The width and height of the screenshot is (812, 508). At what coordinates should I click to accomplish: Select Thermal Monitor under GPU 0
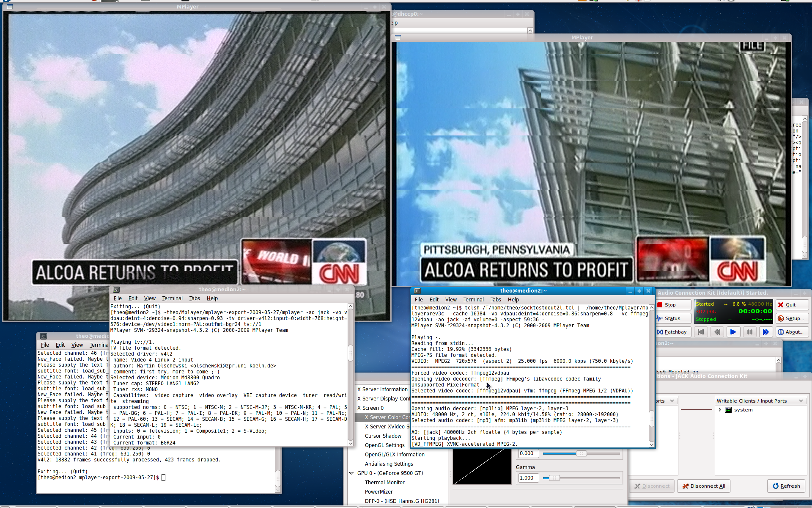click(x=385, y=483)
